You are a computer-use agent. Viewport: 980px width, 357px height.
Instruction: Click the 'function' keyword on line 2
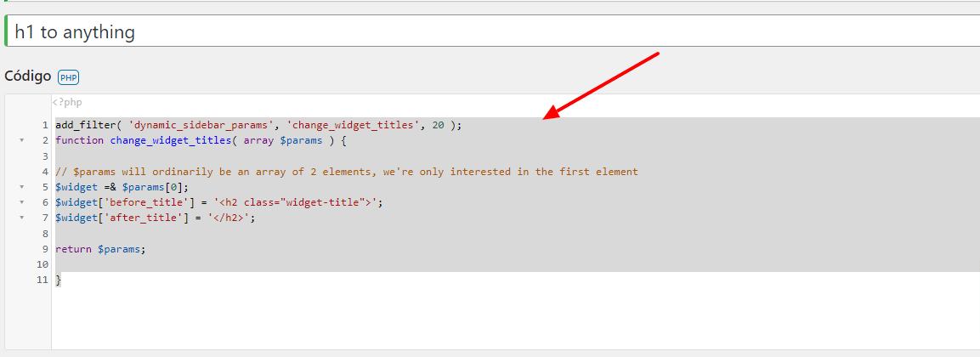(79, 140)
